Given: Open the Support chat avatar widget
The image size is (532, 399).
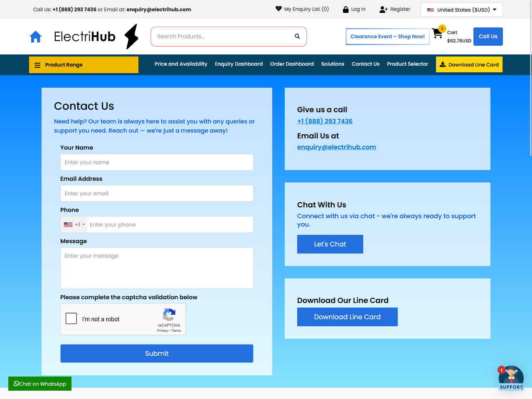Looking at the screenshot, I should tap(511, 378).
